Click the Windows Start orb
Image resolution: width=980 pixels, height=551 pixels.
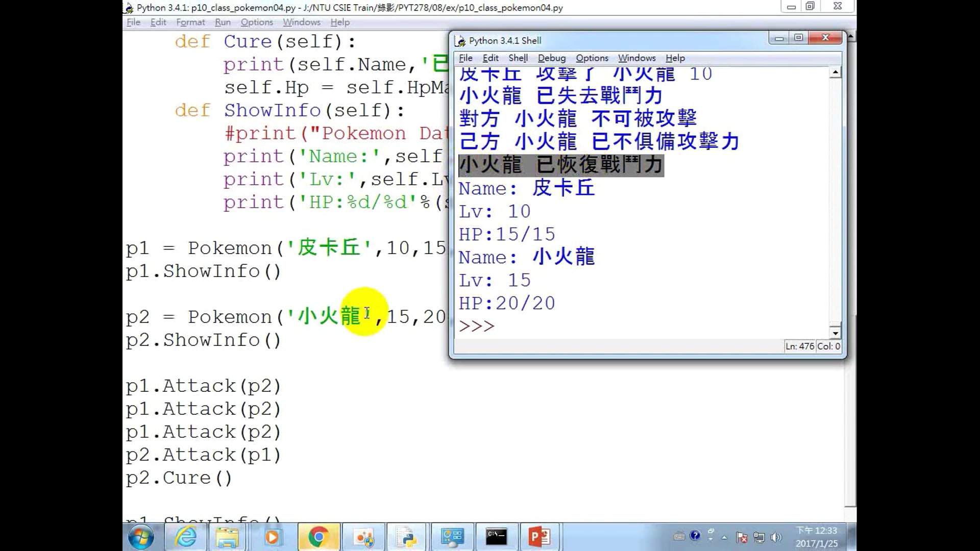click(x=141, y=537)
